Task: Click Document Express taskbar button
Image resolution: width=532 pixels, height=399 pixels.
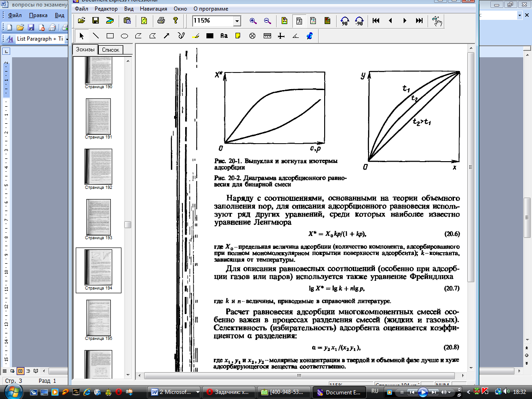Action: [339, 392]
